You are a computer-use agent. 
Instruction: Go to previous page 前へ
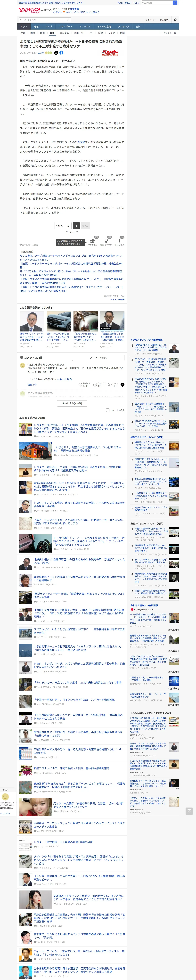[x=59, y=226]
